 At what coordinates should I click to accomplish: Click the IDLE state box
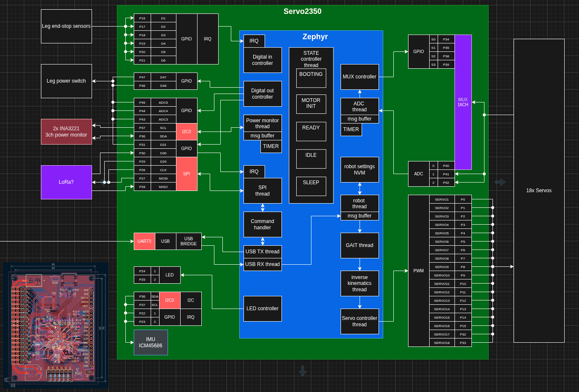tap(311, 158)
